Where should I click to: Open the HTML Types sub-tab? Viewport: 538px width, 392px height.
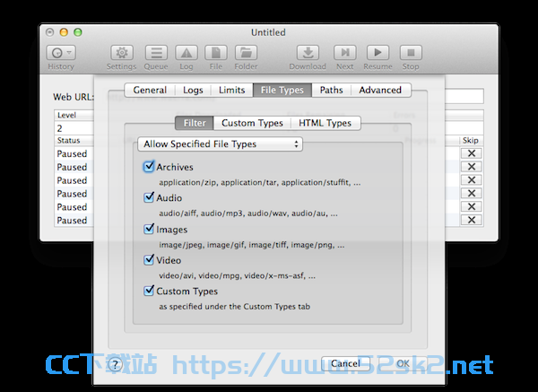coord(325,123)
